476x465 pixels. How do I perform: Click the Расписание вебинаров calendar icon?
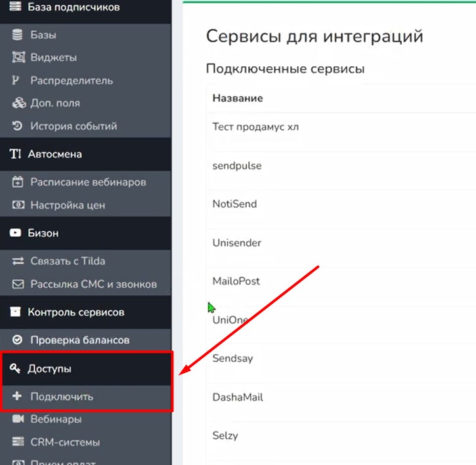click(18, 182)
